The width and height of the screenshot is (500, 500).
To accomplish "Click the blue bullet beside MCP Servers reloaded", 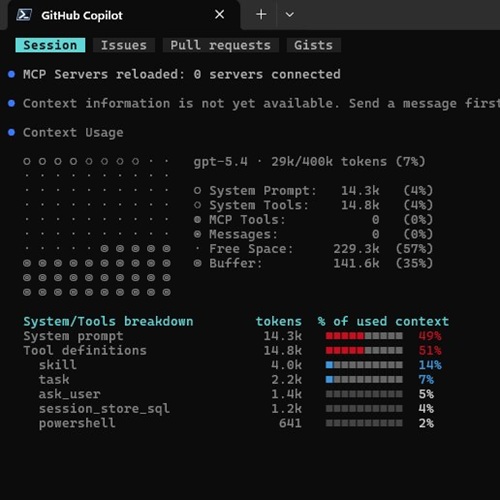I will coord(11,74).
